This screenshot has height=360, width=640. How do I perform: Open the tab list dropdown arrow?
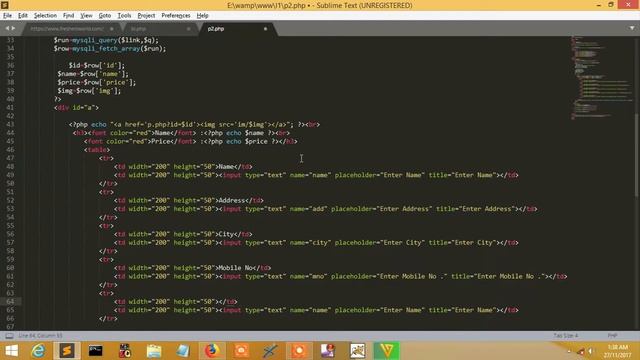coord(632,28)
